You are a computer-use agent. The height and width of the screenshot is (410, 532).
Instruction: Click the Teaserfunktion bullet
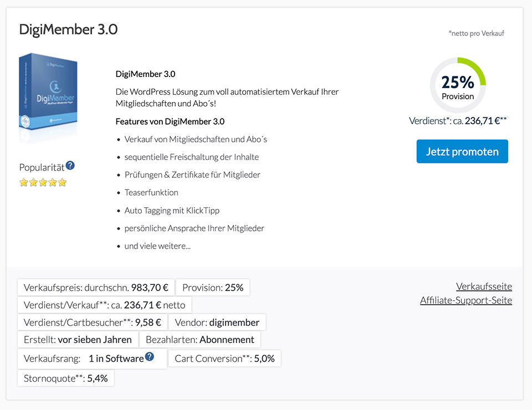tap(151, 193)
